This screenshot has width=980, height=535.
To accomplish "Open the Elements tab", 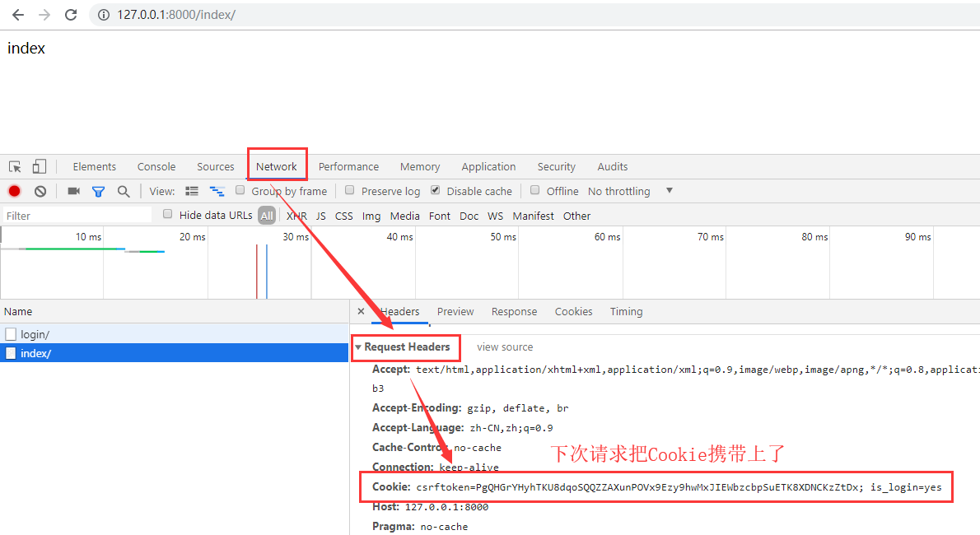I will coord(95,167).
